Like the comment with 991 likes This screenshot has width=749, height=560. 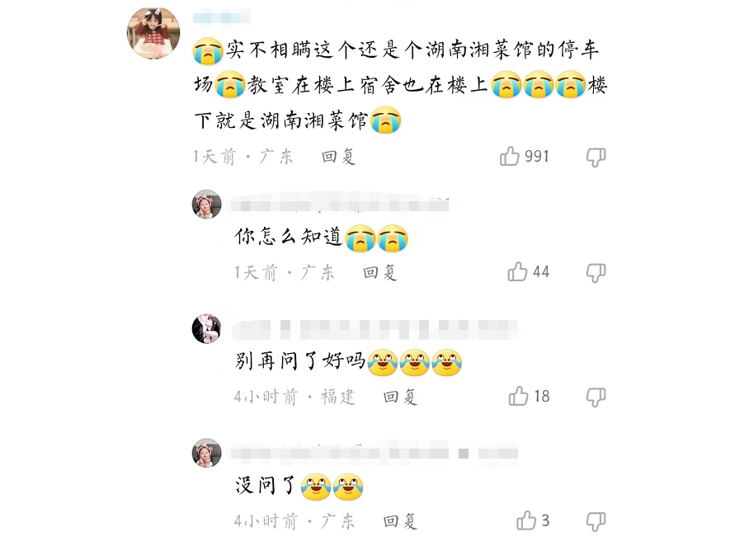(x=509, y=156)
